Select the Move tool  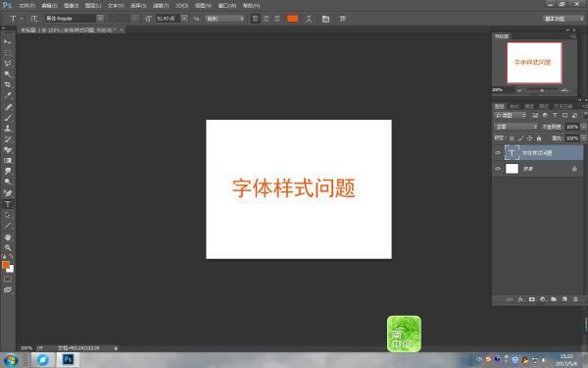point(8,41)
